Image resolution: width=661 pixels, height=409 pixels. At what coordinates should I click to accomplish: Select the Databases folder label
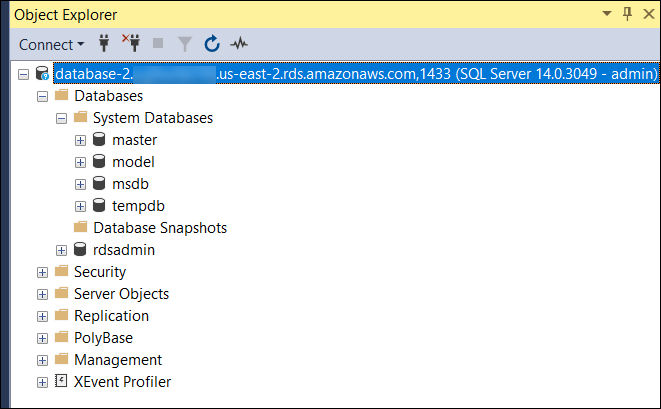pyautogui.click(x=109, y=96)
